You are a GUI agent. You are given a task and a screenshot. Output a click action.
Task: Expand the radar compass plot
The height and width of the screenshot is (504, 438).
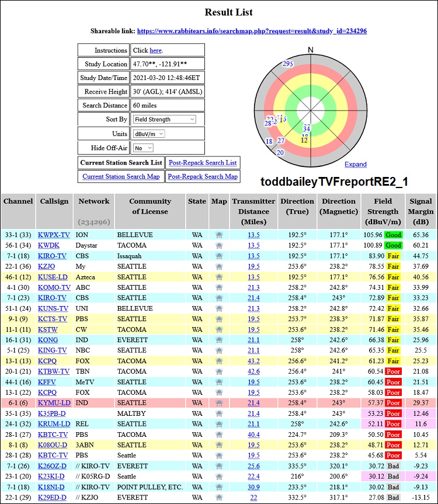tap(356, 165)
